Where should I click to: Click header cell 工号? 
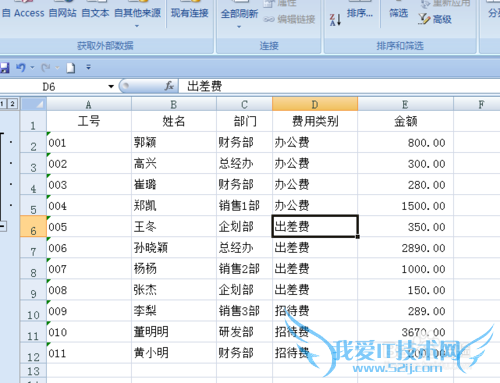tap(89, 121)
